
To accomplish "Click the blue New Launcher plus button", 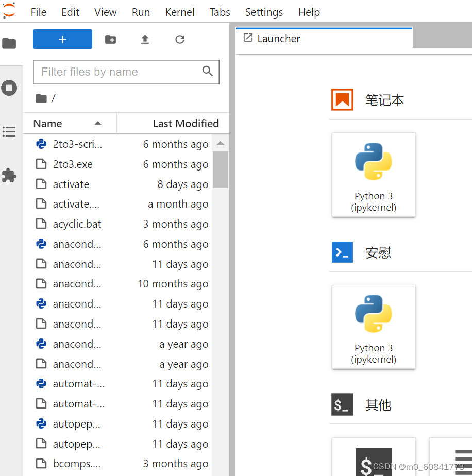I will [x=62, y=39].
